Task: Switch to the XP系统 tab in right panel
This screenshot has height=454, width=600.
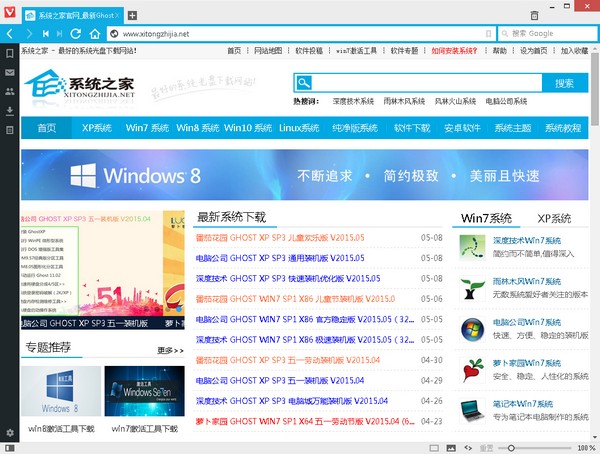Action: [x=553, y=218]
